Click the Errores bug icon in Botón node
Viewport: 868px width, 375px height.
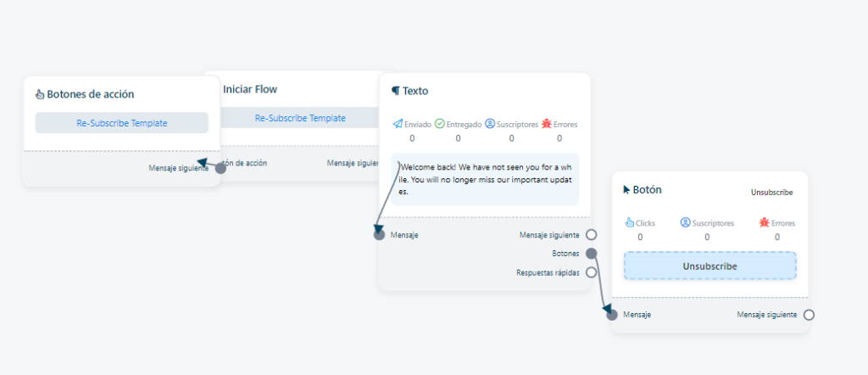[x=764, y=222]
